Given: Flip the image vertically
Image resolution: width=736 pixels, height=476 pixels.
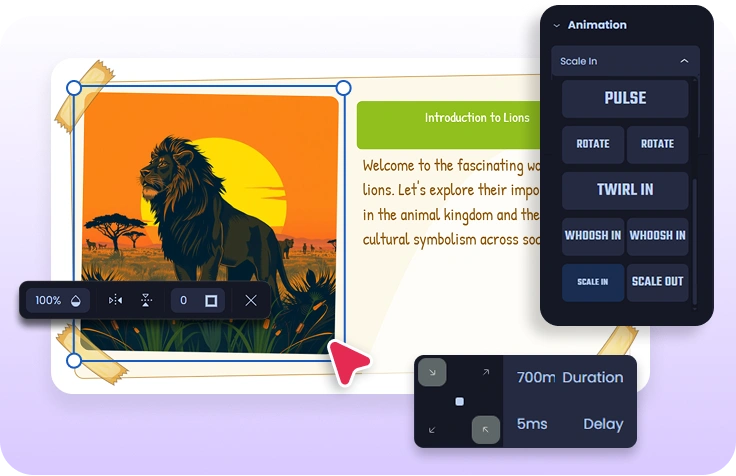Looking at the screenshot, I should click(x=146, y=300).
